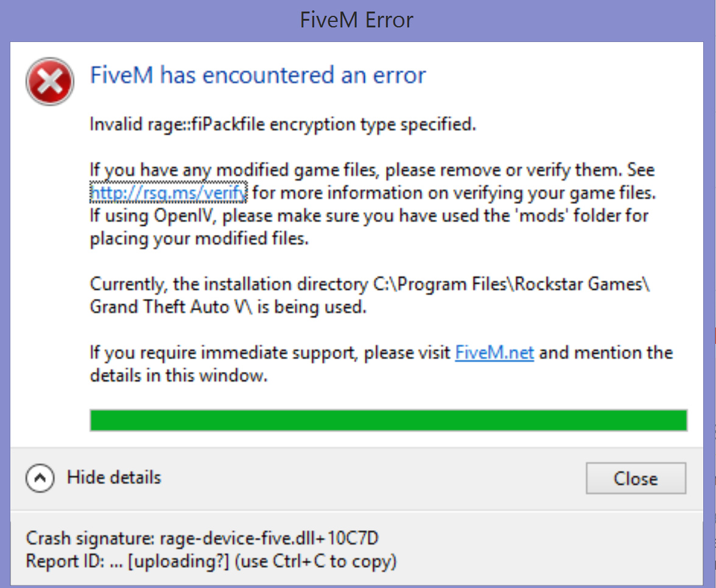The width and height of the screenshot is (716, 588).
Task: Click the green progress bar
Action: tap(388, 420)
